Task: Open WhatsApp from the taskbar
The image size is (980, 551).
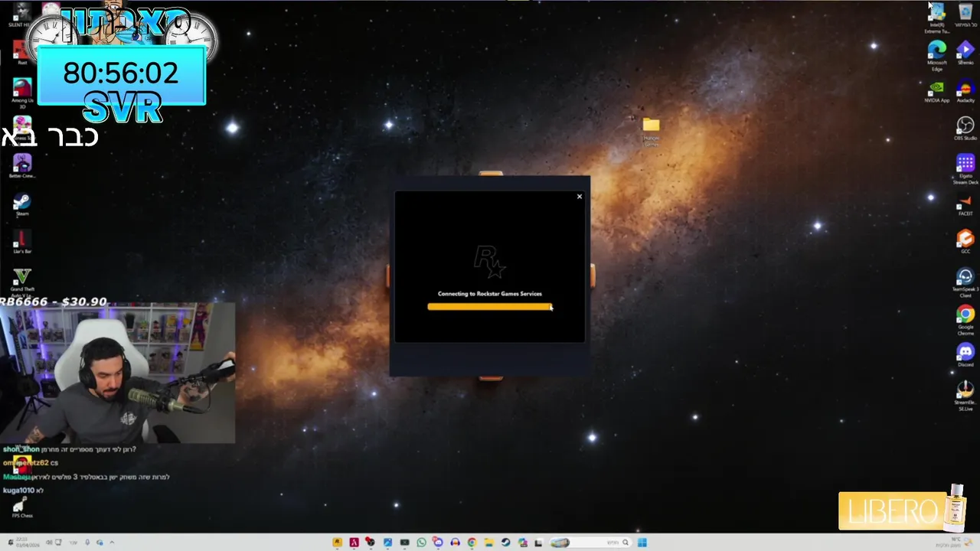Action: 421,543
